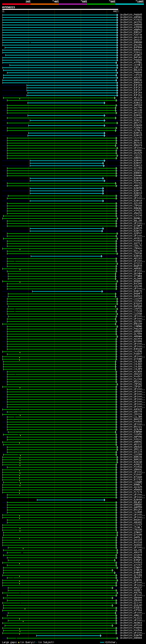The image size is (146, 644).
Task: Select the UniRef100_Q16LN3 label
Action: click(131, 605)
